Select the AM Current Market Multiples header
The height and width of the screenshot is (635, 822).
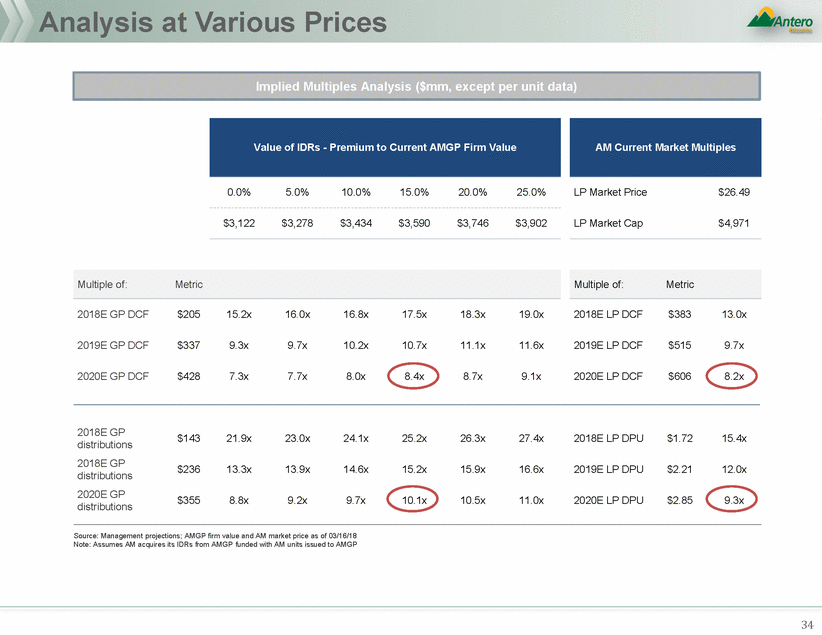pyautogui.click(x=665, y=147)
